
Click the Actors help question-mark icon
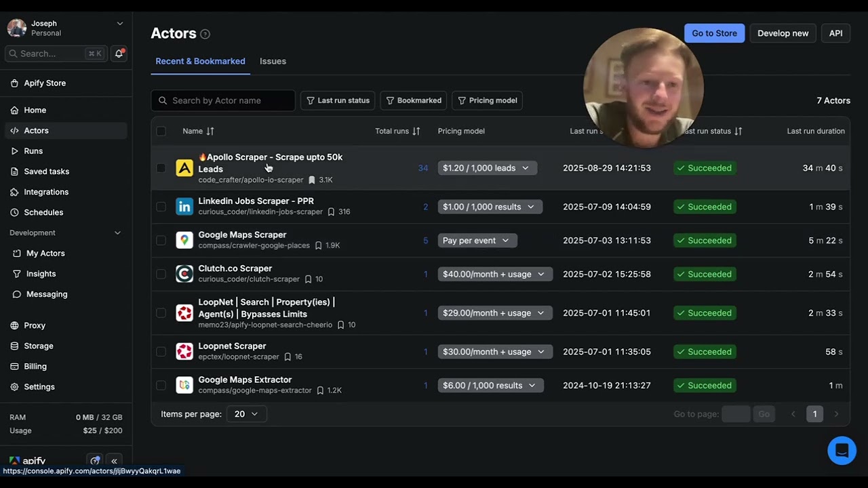205,34
